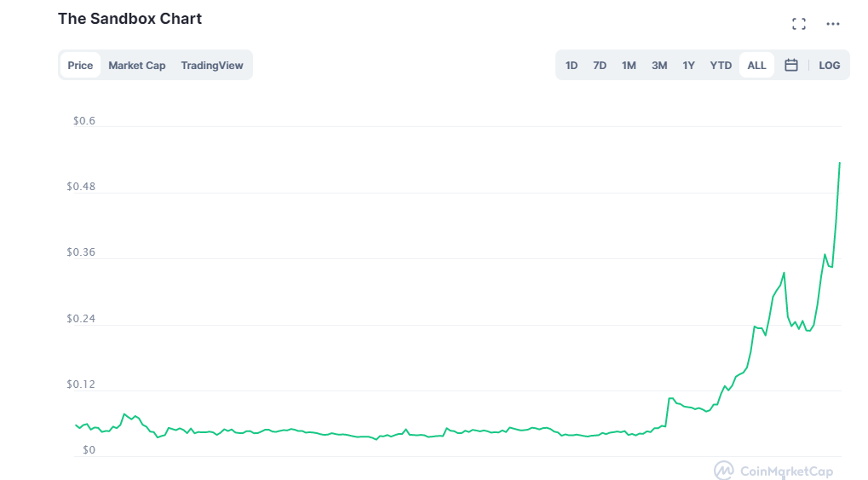Image resolution: width=868 pixels, height=480 pixels.
Task: Select the ALL time range
Action: 756,65
